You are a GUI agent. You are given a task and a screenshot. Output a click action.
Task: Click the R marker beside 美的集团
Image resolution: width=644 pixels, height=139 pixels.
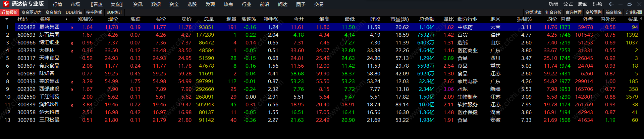click(x=72, y=82)
